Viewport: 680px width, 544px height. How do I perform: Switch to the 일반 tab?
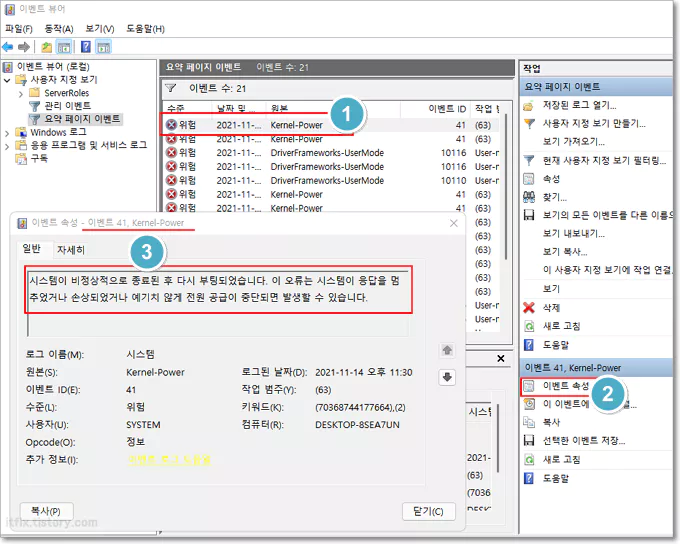coord(31,249)
